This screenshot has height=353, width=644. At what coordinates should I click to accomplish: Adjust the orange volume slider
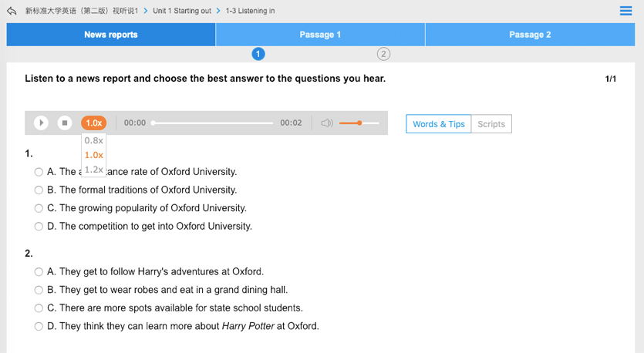(359, 123)
